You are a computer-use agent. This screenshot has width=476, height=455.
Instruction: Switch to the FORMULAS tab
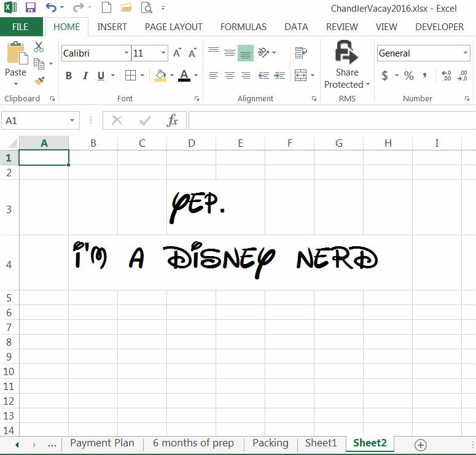pos(243,27)
